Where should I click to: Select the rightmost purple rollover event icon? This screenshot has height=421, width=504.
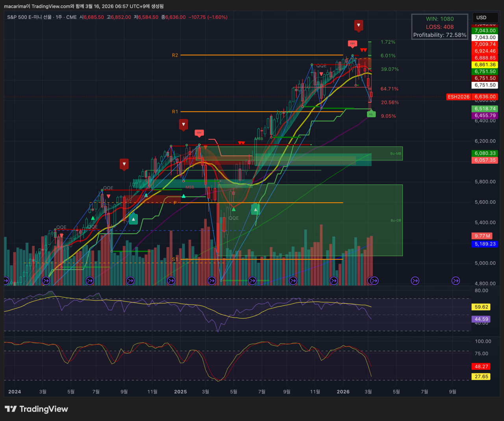pyautogui.click(x=456, y=281)
